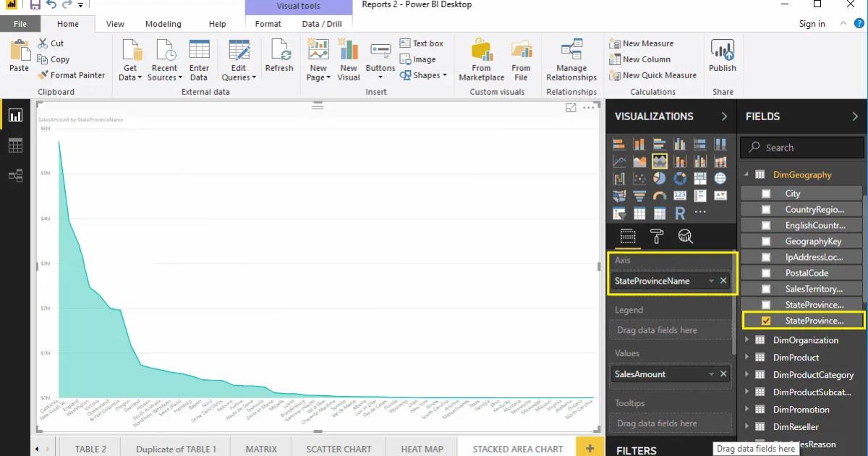Switch to Data view in left sidebar
Viewport: 868px width, 456px height.
pyautogui.click(x=15, y=145)
